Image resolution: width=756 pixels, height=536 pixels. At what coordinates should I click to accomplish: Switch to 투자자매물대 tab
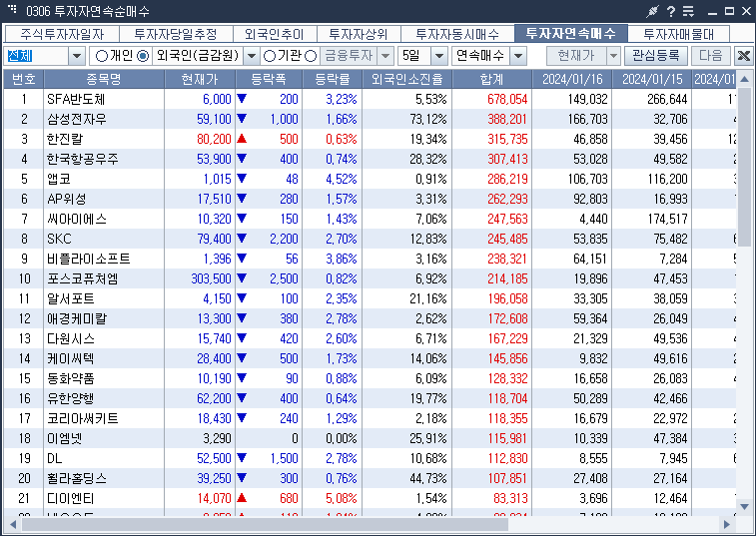[x=678, y=34]
